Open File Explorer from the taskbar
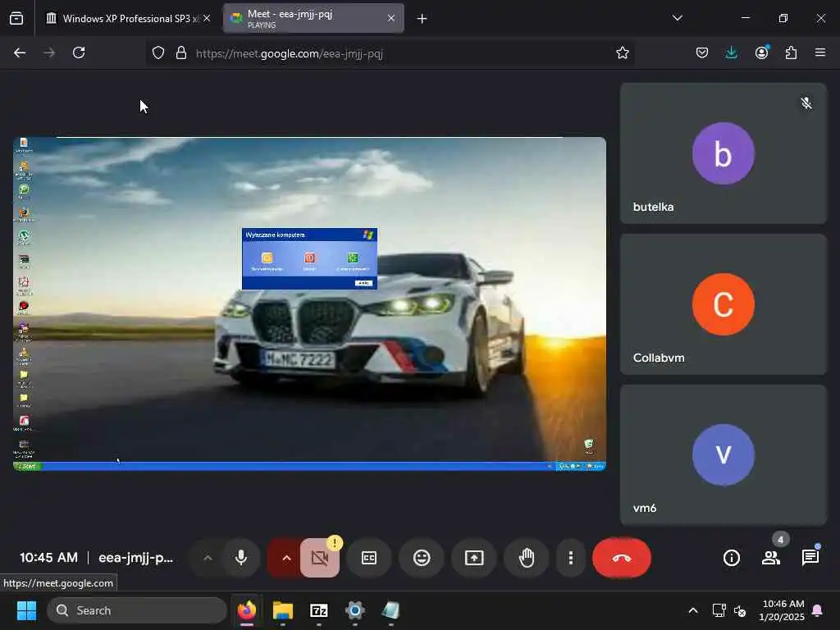The height and width of the screenshot is (630, 840). pos(283,610)
